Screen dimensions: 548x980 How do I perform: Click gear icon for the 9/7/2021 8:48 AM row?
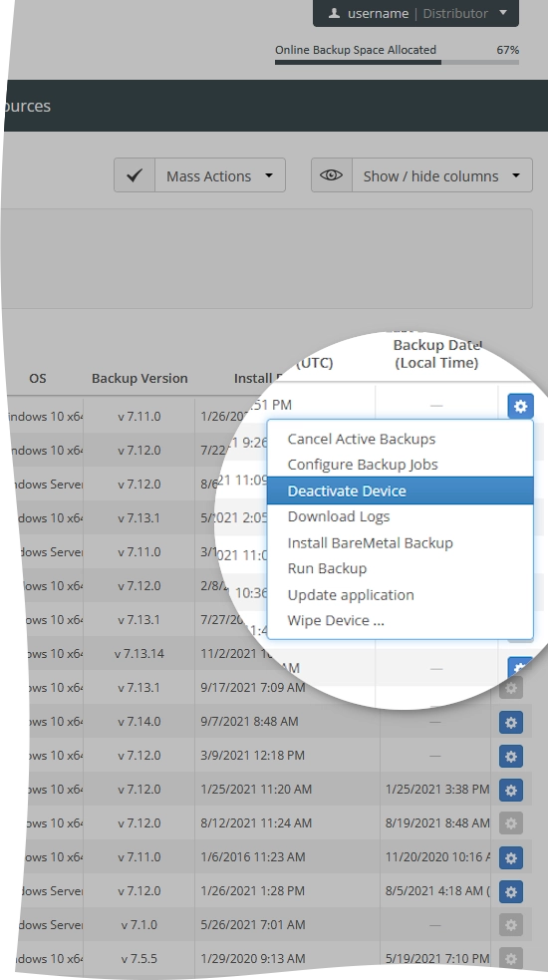[510, 723]
